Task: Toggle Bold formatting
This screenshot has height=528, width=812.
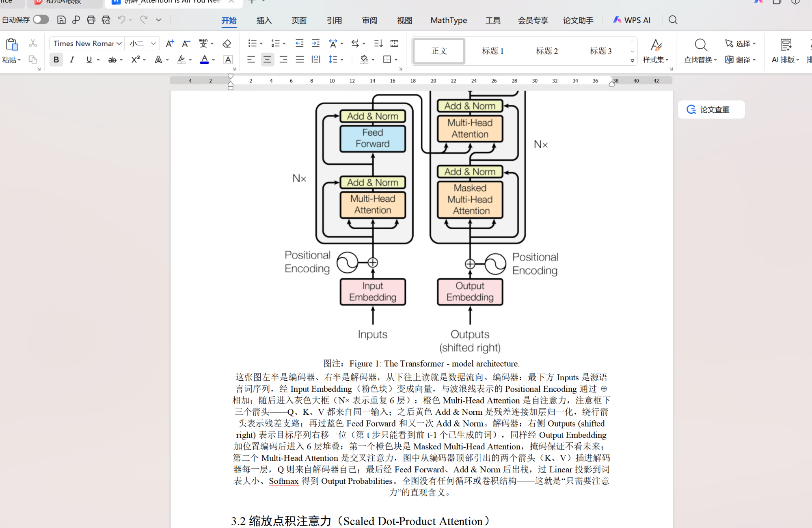Action: click(56, 60)
